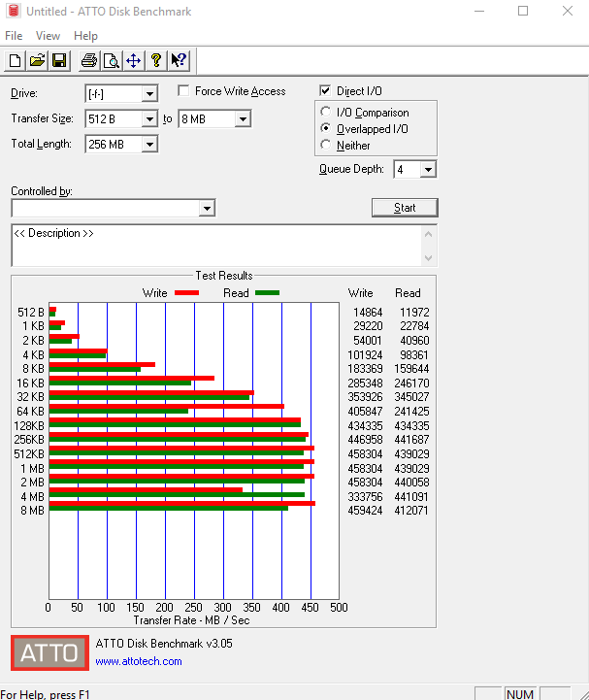The image size is (589, 700).
Task: Open the File menu
Action: pyautogui.click(x=14, y=36)
